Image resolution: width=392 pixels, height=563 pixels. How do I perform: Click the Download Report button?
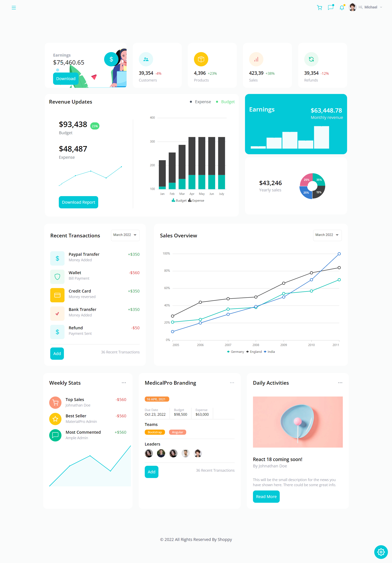79,202
